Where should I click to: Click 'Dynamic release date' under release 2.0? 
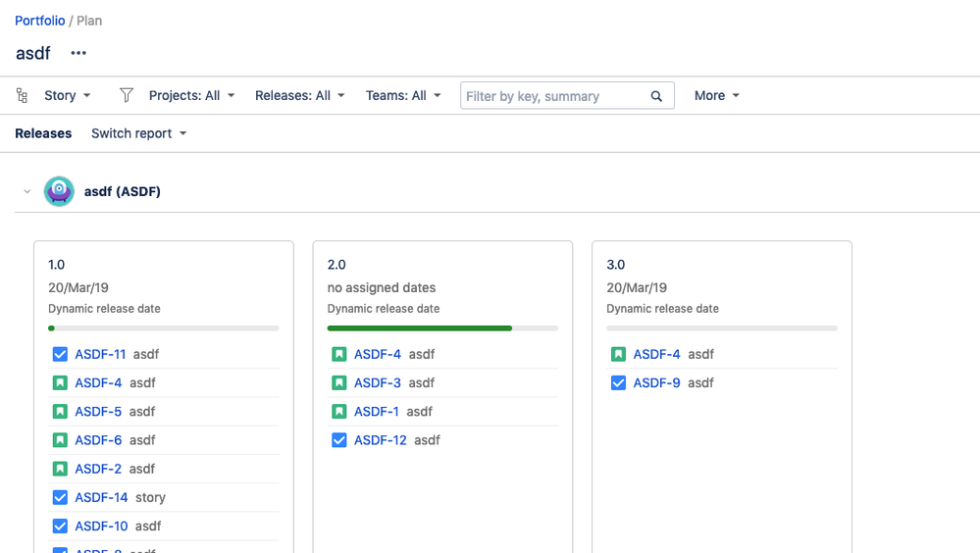point(384,309)
